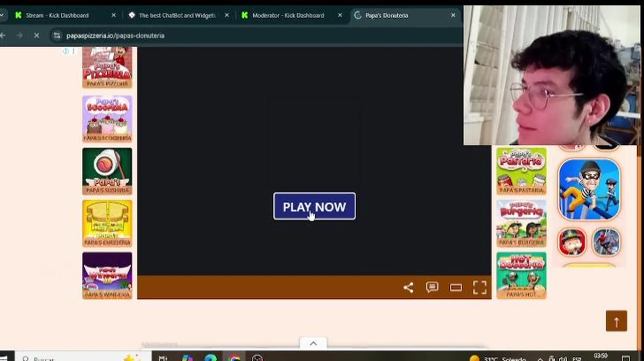Close the Stream - Kick Dashboard tab
This screenshot has width=644, height=361.
113,16
